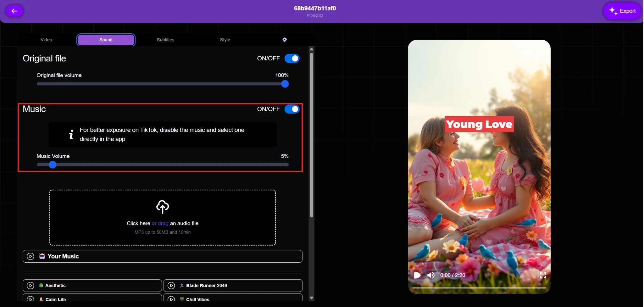Click the Export button
The height and width of the screenshot is (307, 644).
(x=622, y=11)
